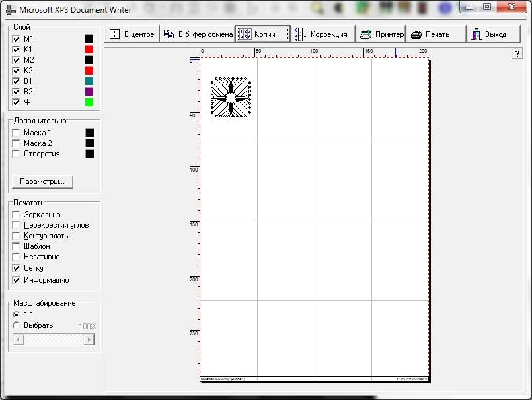Open the "Копии..." copies dialog

[262, 34]
